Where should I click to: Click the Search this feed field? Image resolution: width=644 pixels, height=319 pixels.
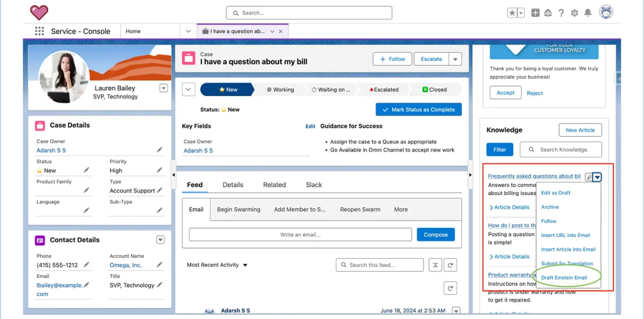pos(379,265)
